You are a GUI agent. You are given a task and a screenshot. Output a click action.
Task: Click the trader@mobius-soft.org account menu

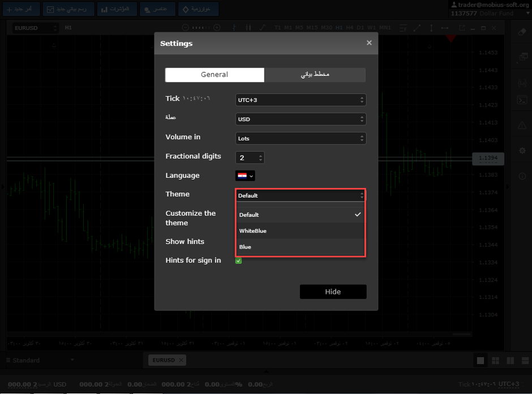tap(490, 5)
